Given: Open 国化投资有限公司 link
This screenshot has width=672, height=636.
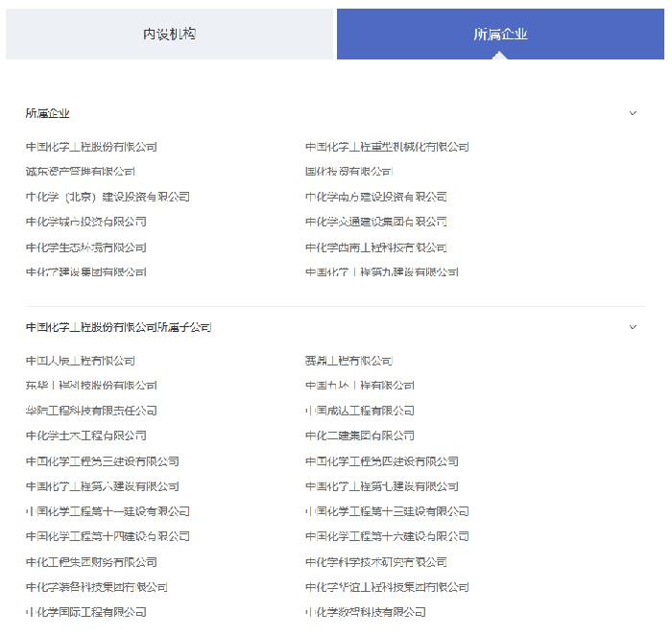Looking at the screenshot, I should 348,172.
